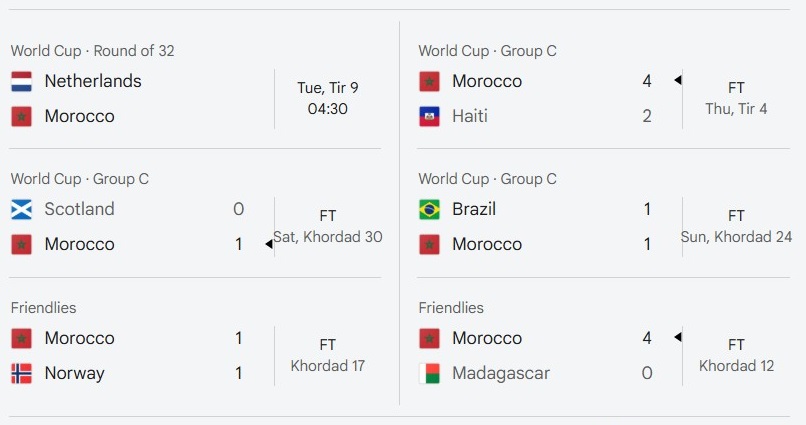
Task: Click the Norway flag icon
Action: (22, 373)
